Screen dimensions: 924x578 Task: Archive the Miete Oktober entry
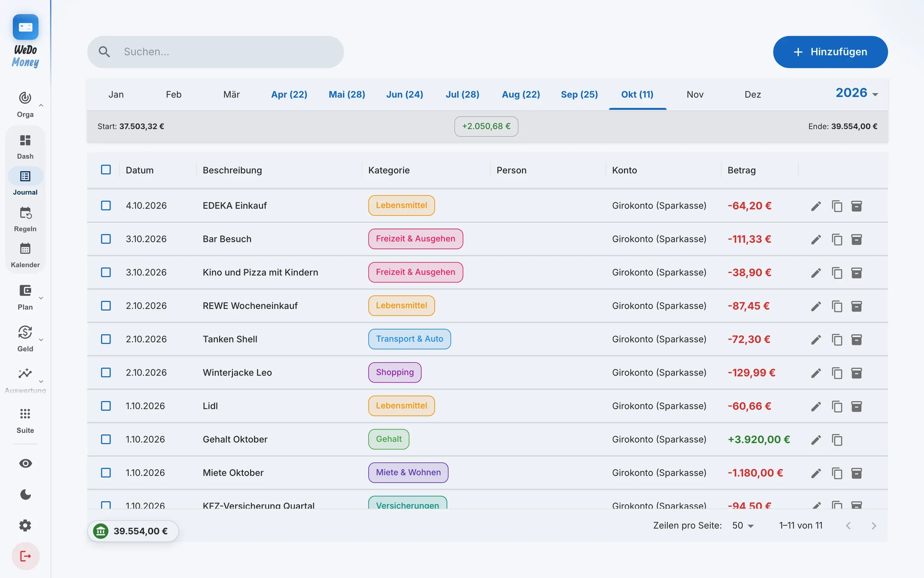tap(857, 473)
